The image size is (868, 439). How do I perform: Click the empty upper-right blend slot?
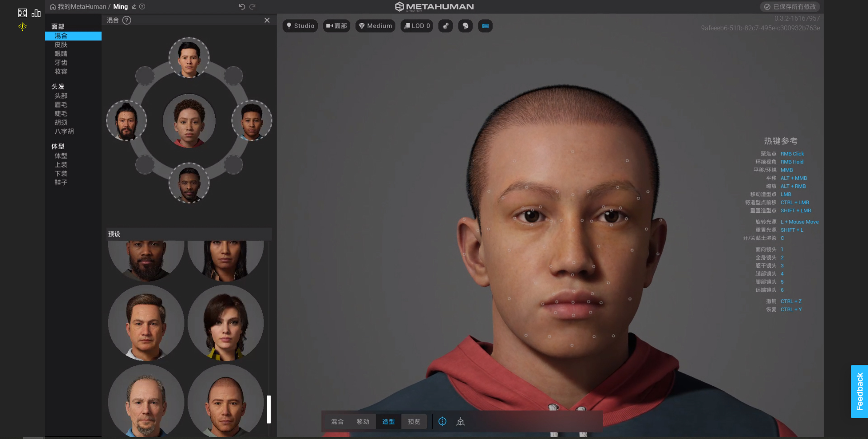pyautogui.click(x=233, y=76)
